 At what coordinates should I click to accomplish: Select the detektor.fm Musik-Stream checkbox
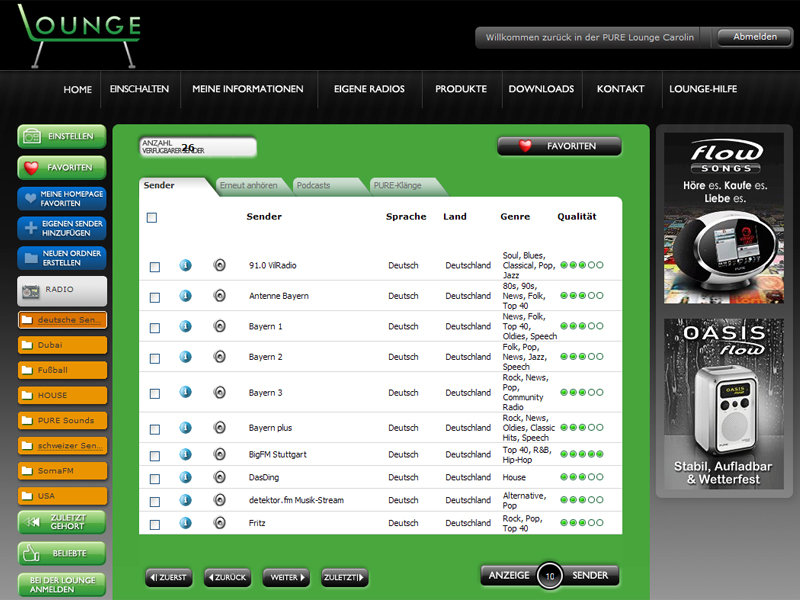[154, 500]
